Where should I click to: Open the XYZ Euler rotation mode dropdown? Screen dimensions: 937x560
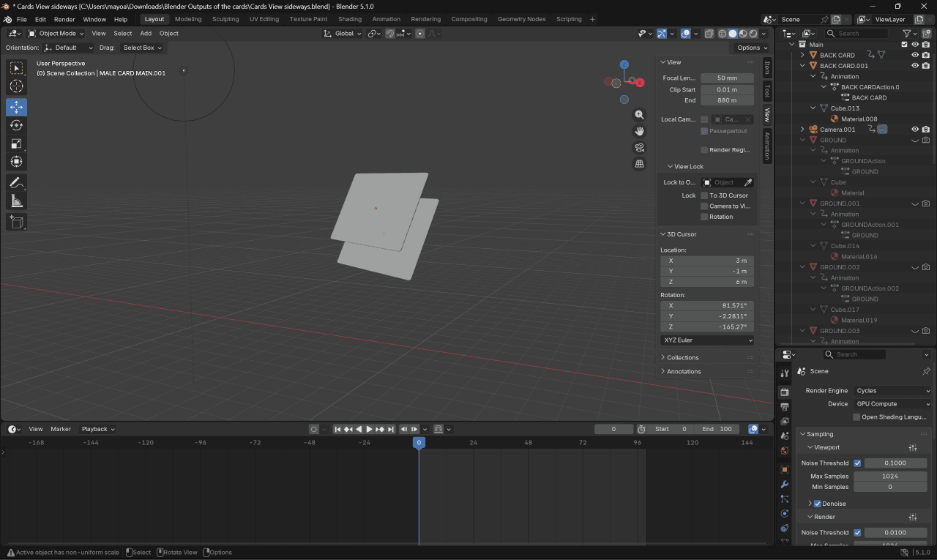click(706, 340)
